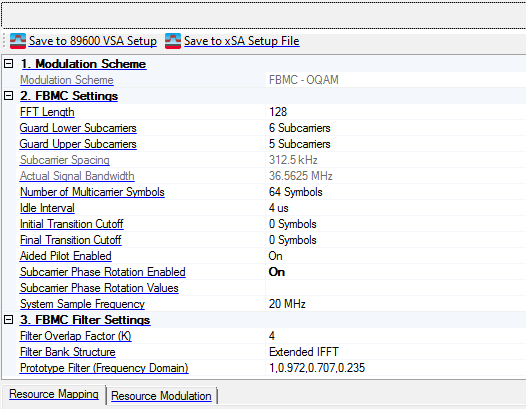
Task: Switch to the Resource Modulation tab
Action: coord(161,396)
